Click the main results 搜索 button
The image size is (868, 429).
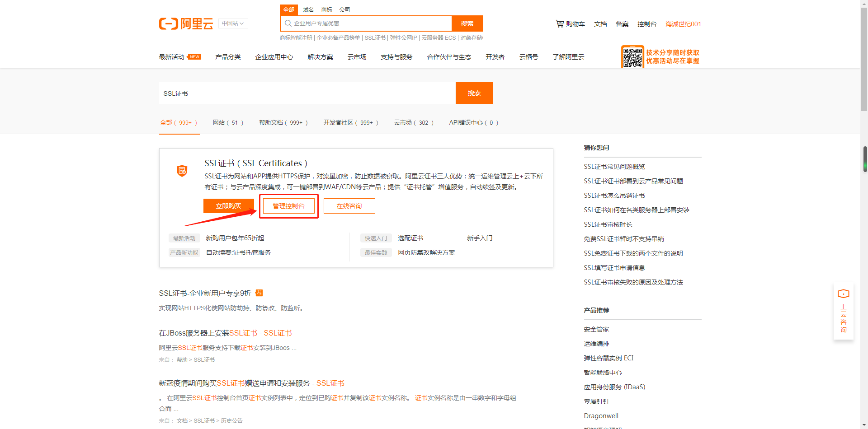click(x=474, y=93)
